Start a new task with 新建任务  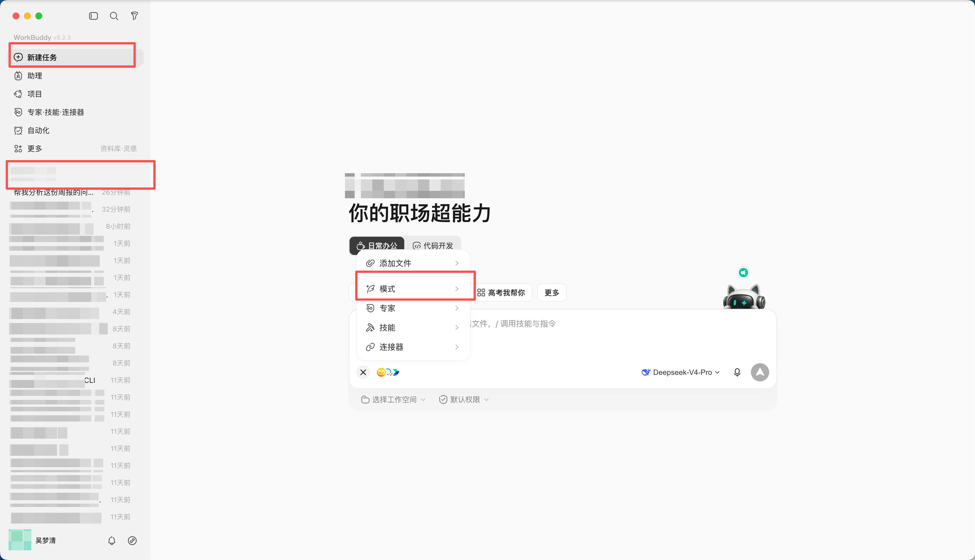(x=76, y=57)
